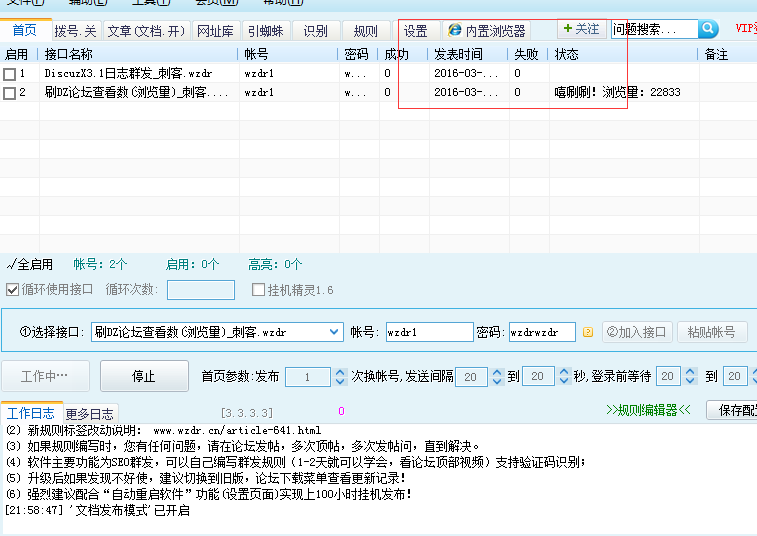Open the 识别 tab

[x=316, y=31]
